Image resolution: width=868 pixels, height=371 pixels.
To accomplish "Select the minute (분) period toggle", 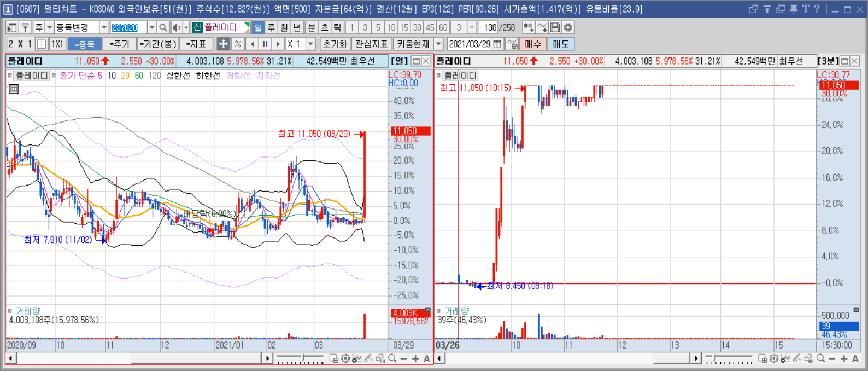I will (312, 27).
